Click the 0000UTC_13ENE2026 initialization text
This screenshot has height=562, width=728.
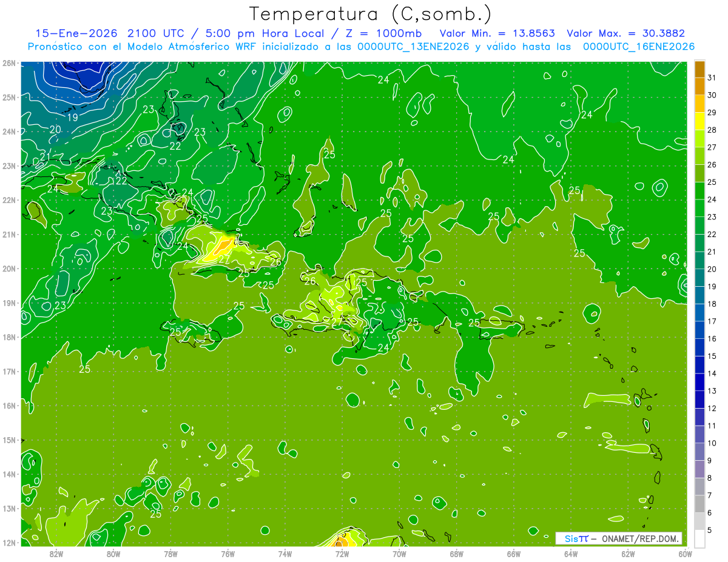[x=413, y=47]
